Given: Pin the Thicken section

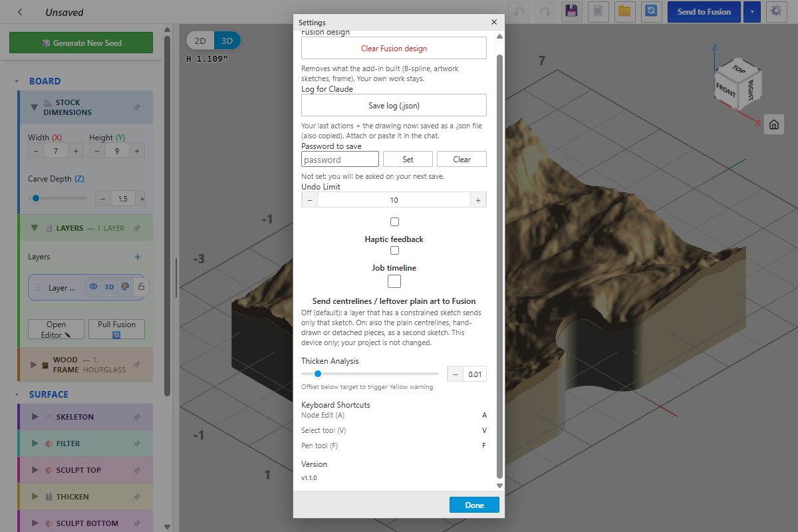Looking at the screenshot, I should coord(136,497).
